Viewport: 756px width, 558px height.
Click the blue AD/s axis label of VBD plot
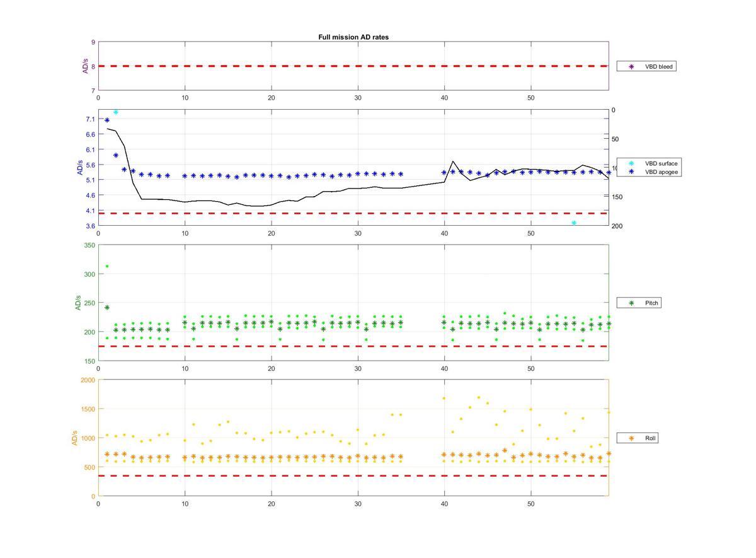click(79, 168)
